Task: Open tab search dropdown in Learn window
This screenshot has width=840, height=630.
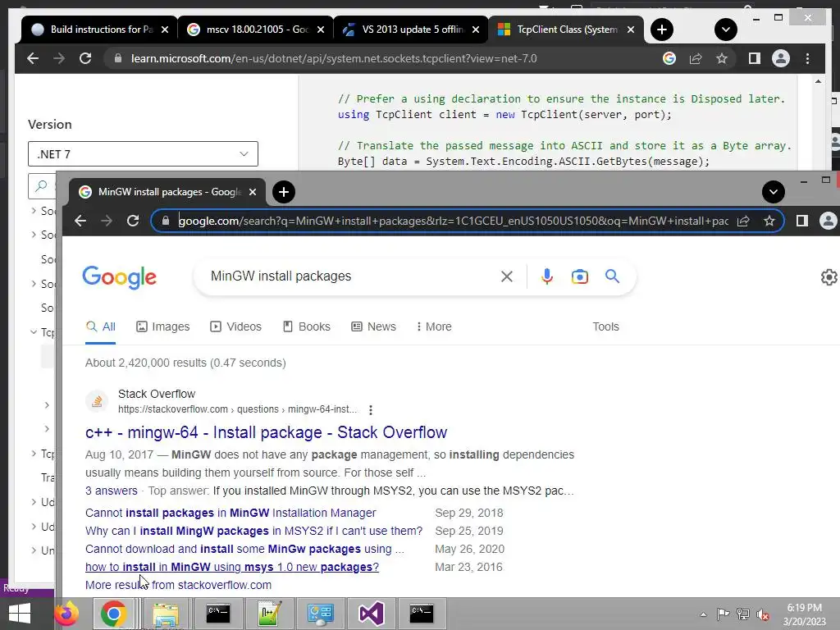Action: (726, 30)
